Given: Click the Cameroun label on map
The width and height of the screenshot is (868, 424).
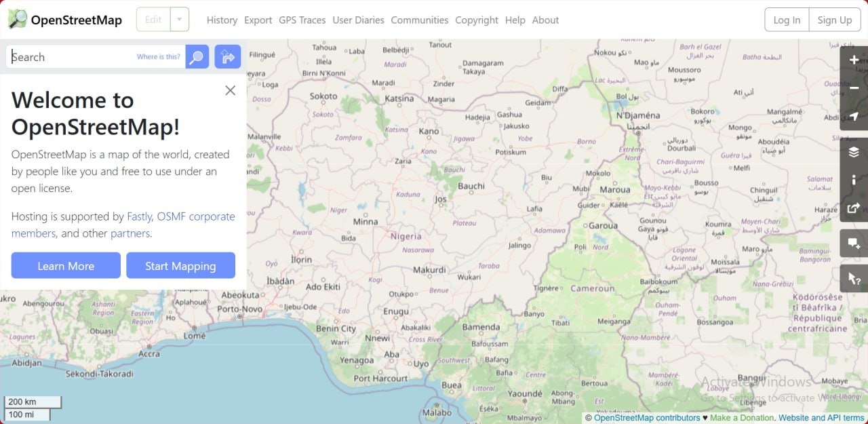Looking at the screenshot, I should coord(593,288).
